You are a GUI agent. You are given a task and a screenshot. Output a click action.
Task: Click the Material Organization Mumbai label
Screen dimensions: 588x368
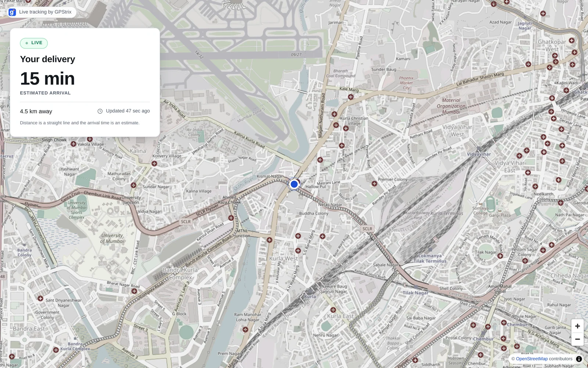(451, 106)
